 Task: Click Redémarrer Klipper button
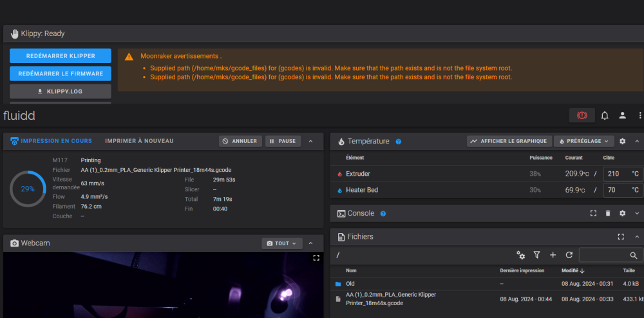click(x=61, y=56)
